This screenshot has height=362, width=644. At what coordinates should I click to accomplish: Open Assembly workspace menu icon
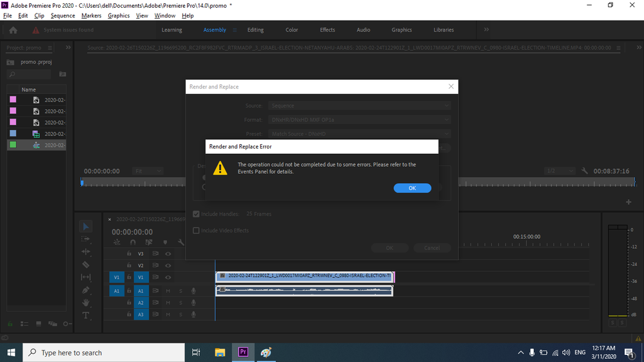point(235,30)
